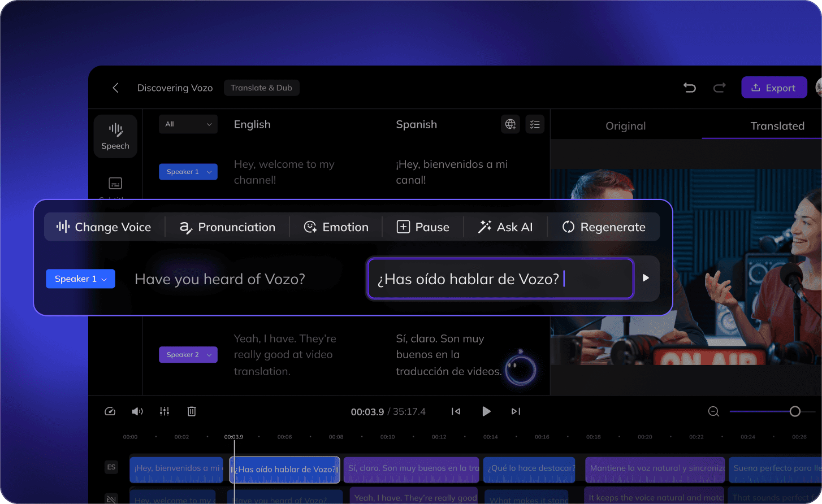Select the '¡Hey, bienvenidos a mi' timeline clip
Image resolution: width=822 pixels, height=504 pixels.
coord(176,470)
